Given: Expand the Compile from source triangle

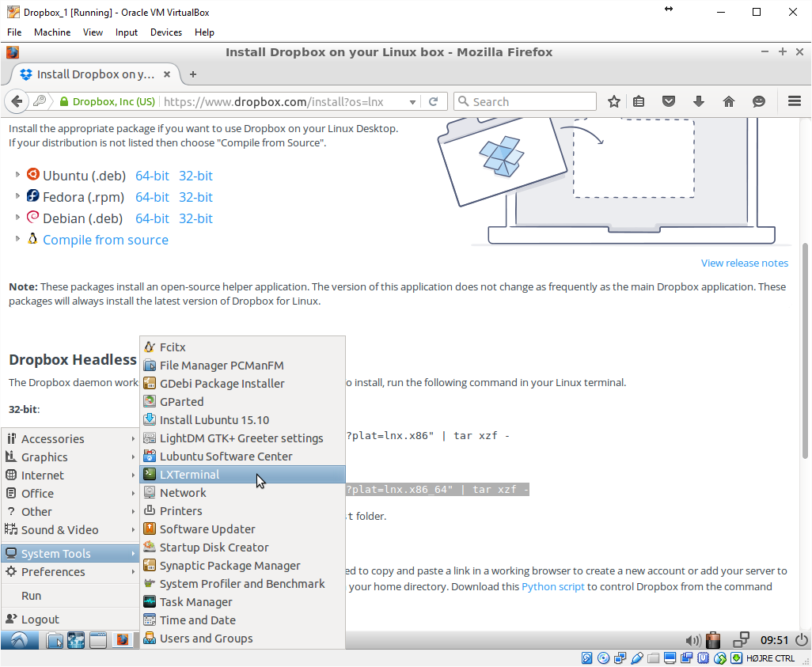Looking at the screenshot, I should pyautogui.click(x=17, y=239).
